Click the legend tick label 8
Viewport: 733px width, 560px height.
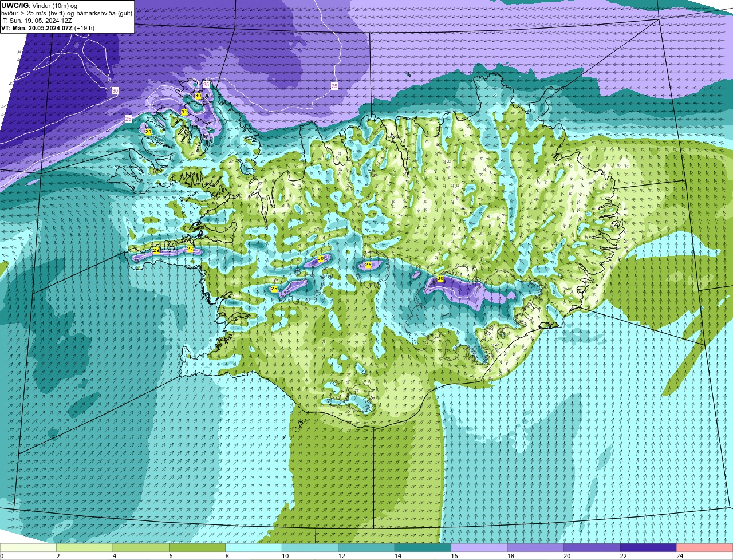(x=226, y=556)
